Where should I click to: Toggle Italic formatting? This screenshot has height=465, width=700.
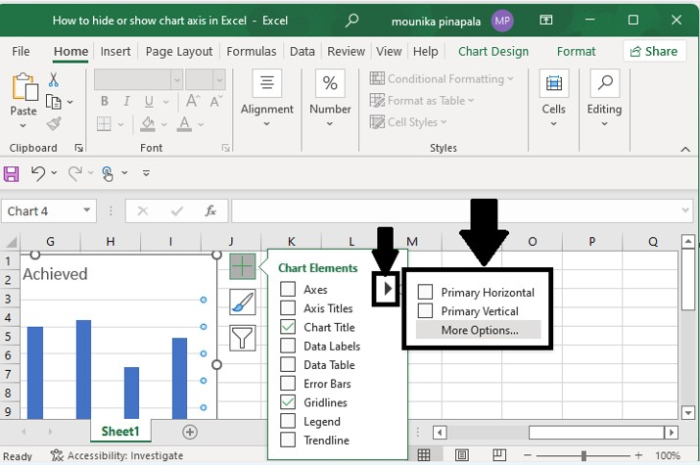pos(127,101)
